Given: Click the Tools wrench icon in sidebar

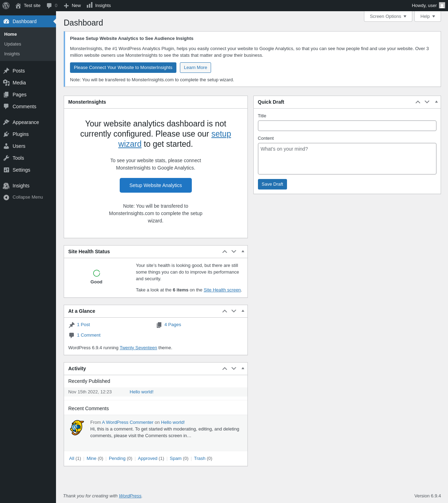Looking at the screenshot, I should 6,158.
